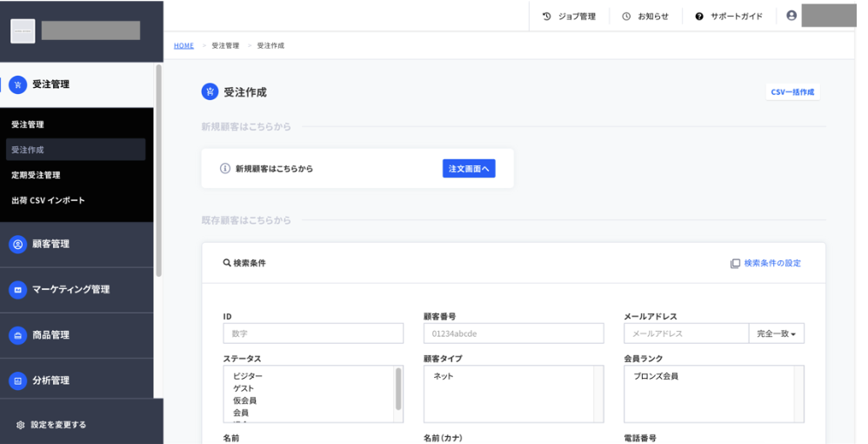Select ビジター in the ステータス list
Viewport: 868px width, 444px height.
248,376
